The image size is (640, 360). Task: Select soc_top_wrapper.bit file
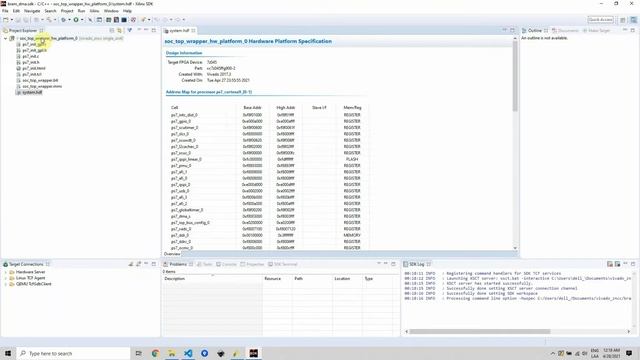coord(40,80)
